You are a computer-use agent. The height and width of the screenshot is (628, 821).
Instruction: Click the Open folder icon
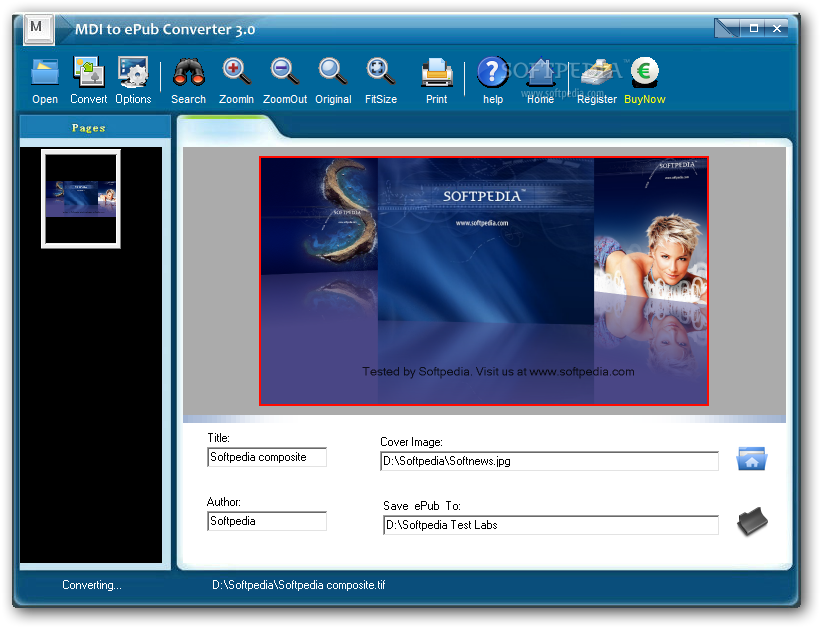coord(45,73)
